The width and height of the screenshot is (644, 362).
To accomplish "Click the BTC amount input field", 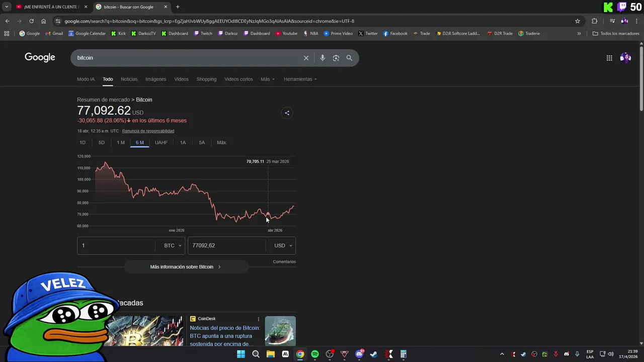I will tap(116, 246).
